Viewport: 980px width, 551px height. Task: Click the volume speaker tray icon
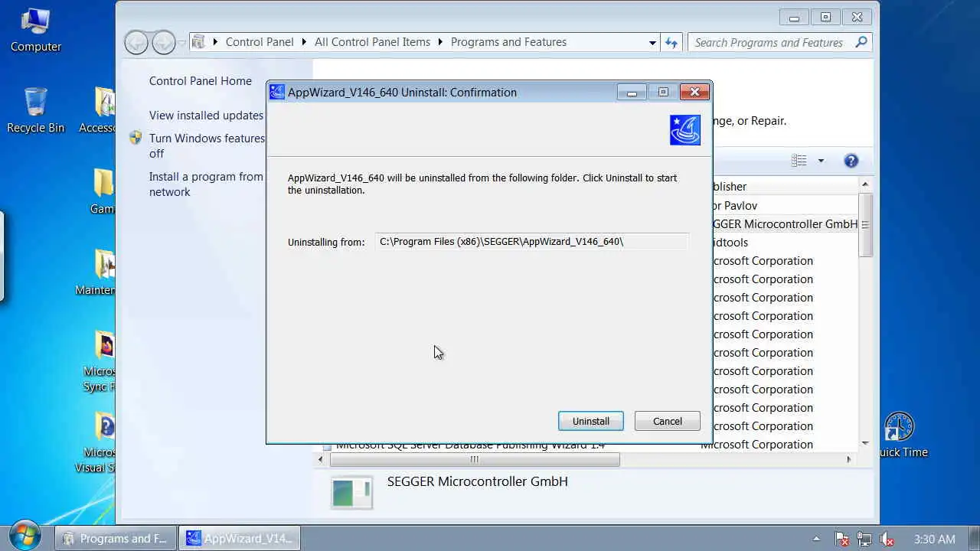tap(887, 539)
